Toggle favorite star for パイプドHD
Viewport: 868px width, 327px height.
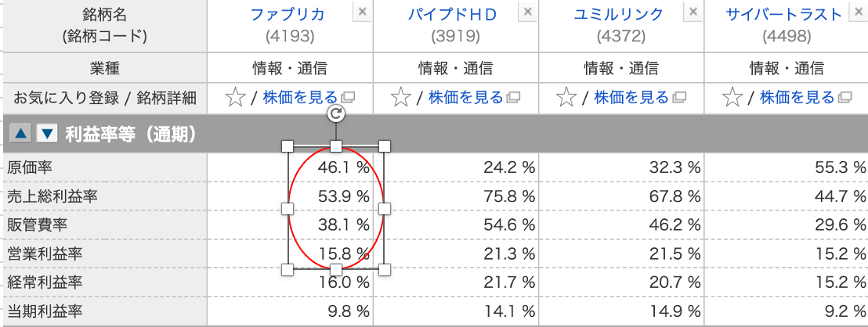[400, 99]
